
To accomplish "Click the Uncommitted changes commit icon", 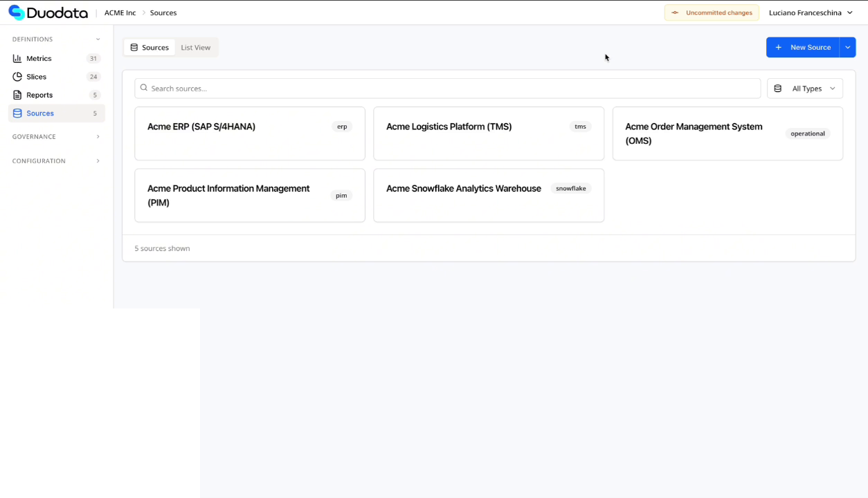I will (675, 12).
